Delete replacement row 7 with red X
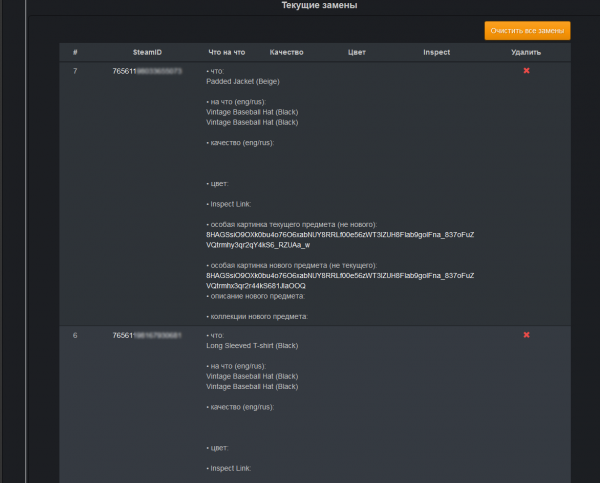 526,70
